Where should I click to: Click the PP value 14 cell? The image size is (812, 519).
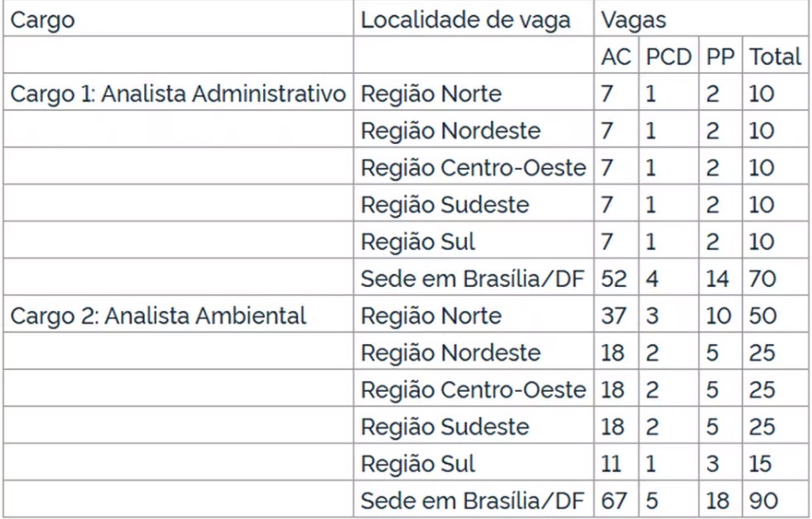(x=719, y=279)
